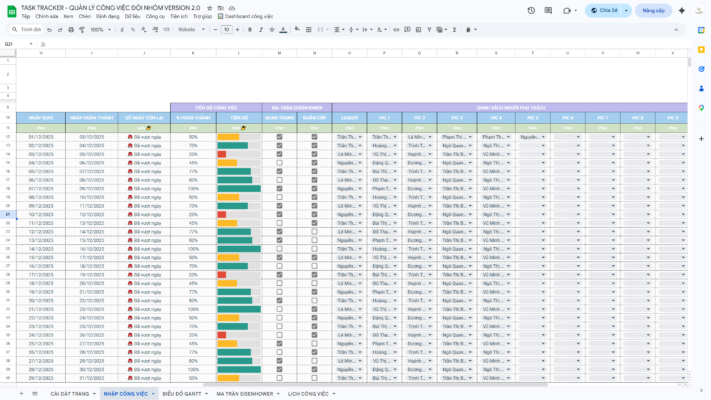Switch to LỊCH CÔNG VIỆC sheet tab
This screenshot has width=711, height=400.
point(308,394)
